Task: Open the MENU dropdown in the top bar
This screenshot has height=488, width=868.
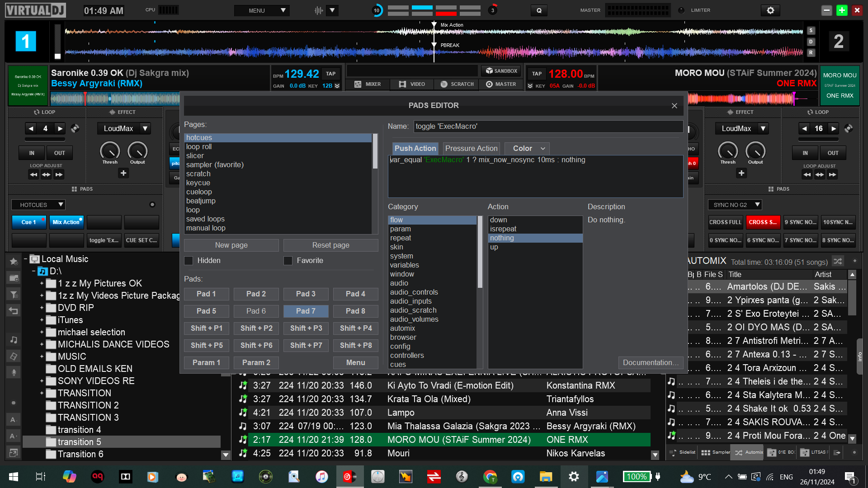Action: click(x=262, y=10)
